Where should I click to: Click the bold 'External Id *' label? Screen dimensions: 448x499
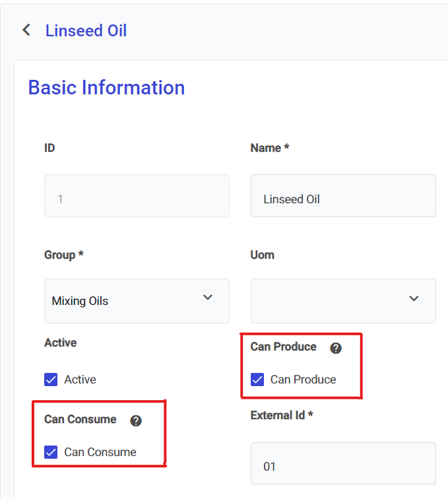click(281, 416)
